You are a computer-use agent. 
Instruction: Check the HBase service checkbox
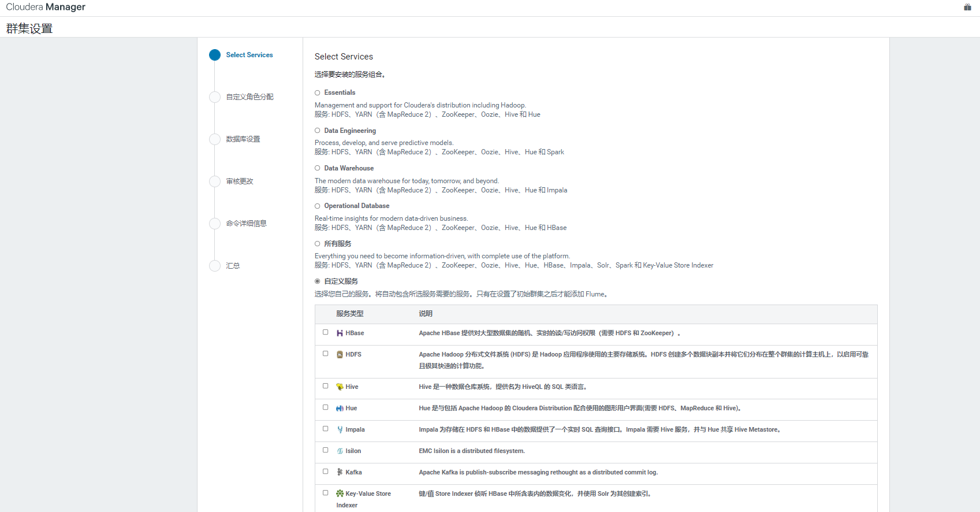[325, 332]
